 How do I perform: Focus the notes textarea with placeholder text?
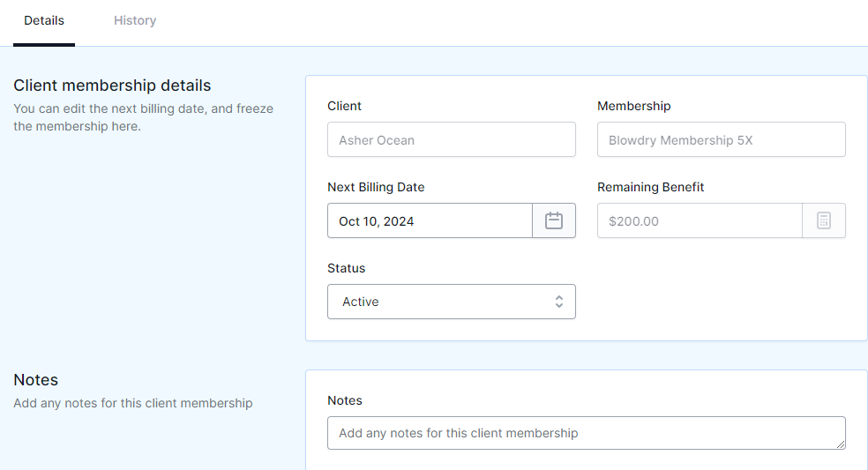[587, 433]
